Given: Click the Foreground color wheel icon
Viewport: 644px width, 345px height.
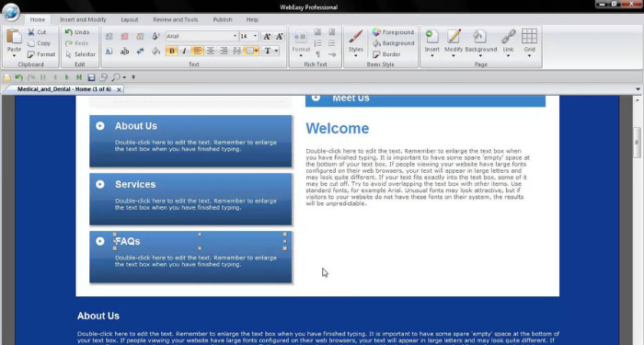Looking at the screenshot, I should coord(376,32).
